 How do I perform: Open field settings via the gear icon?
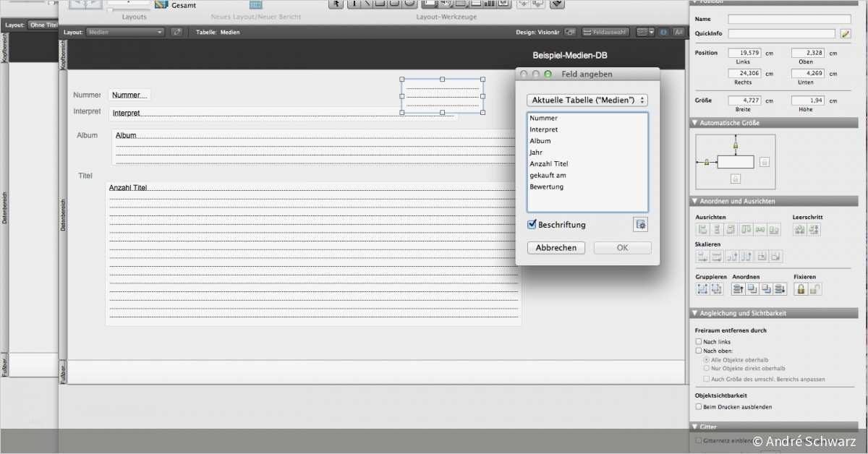click(x=640, y=224)
